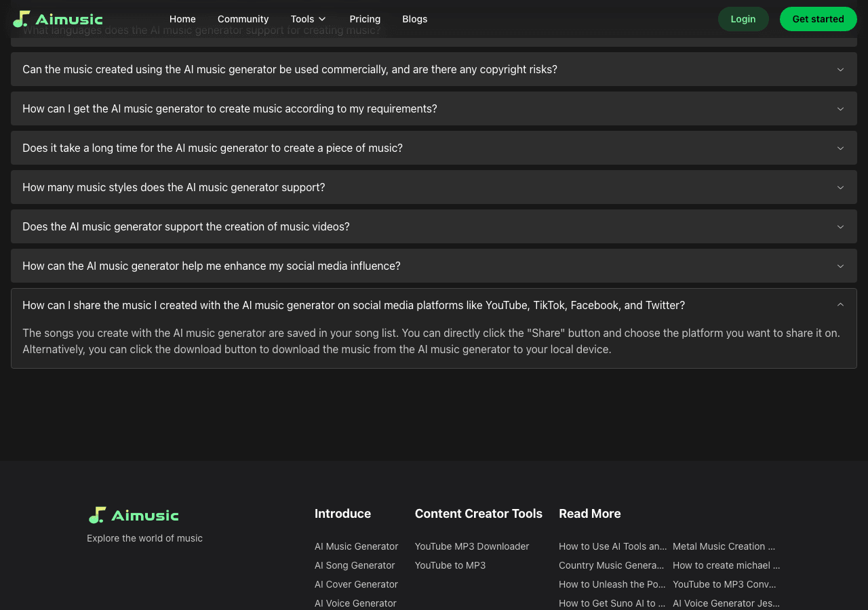This screenshot has width=868, height=610.
Task: Open AI Song Generator footer link
Action: 355,565
